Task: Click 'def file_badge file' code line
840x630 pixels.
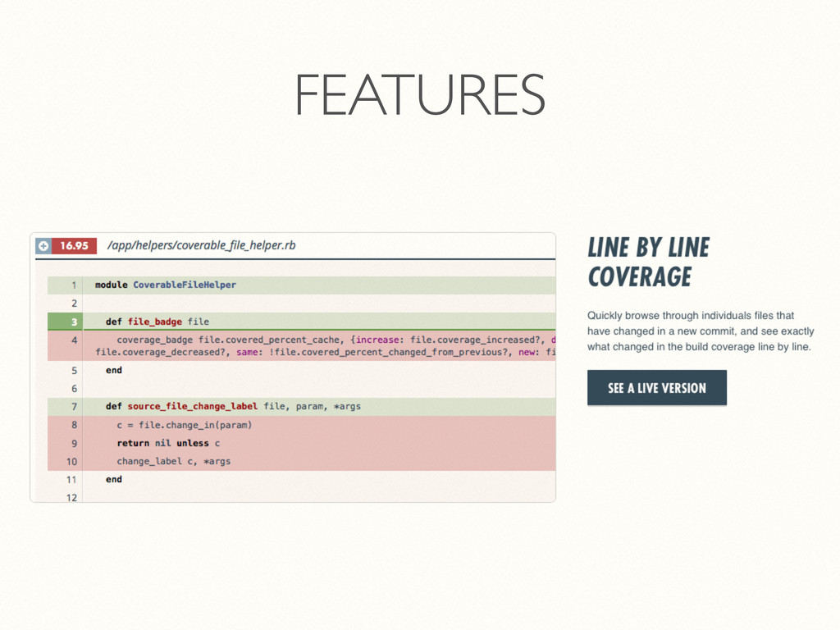Action: (x=157, y=322)
